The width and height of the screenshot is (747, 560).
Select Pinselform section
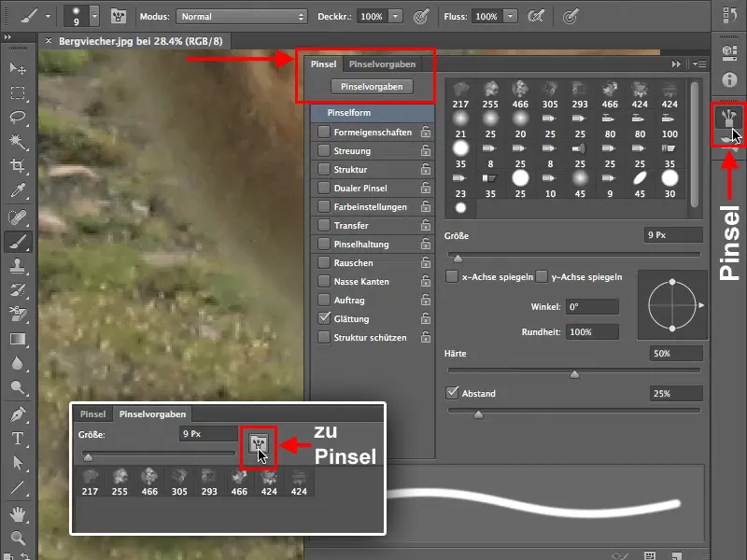point(373,113)
